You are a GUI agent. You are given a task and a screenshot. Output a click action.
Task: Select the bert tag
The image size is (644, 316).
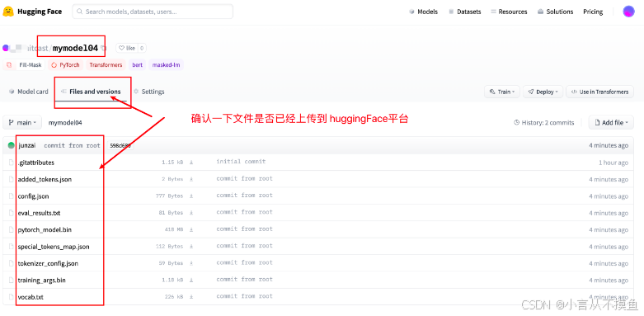point(137,65)
